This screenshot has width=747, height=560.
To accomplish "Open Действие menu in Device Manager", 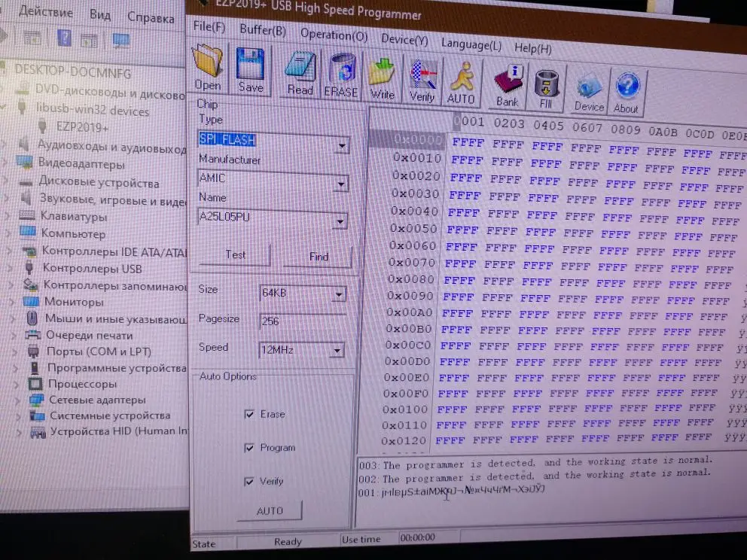I will coord(46,11).
